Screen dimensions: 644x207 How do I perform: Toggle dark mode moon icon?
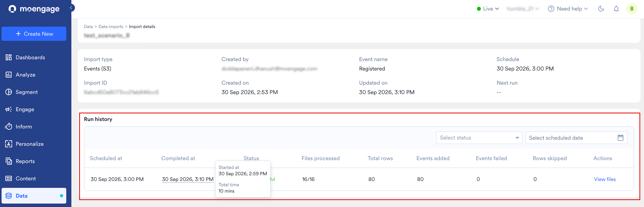[601, 9]
